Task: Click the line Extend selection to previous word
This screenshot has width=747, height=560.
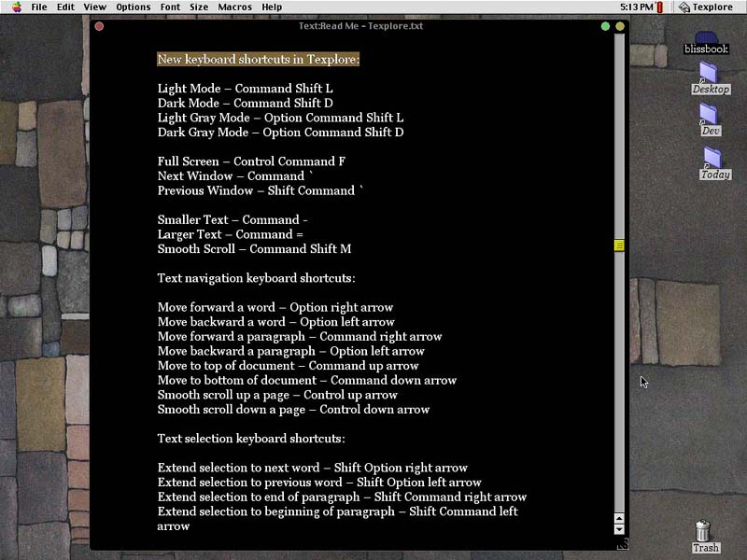Action: point(319,483)
